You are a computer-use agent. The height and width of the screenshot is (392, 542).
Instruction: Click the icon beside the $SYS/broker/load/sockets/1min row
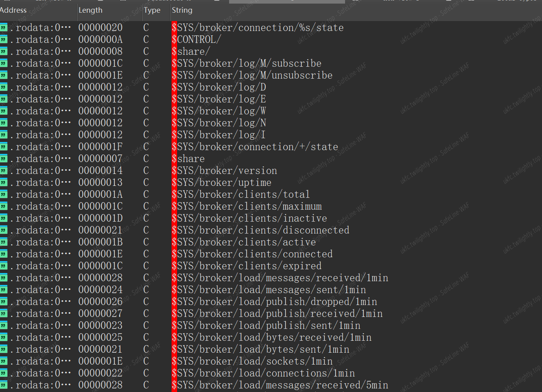[4, 361]
